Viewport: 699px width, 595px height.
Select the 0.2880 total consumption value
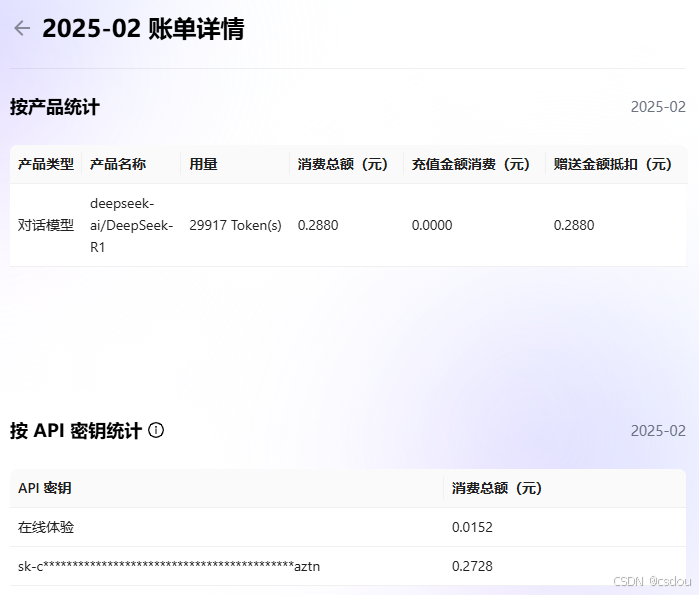click(318, 226)
